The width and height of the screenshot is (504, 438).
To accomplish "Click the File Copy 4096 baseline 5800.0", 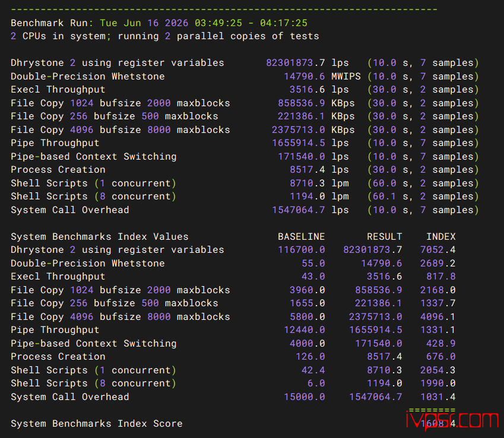I will (308, 316).
